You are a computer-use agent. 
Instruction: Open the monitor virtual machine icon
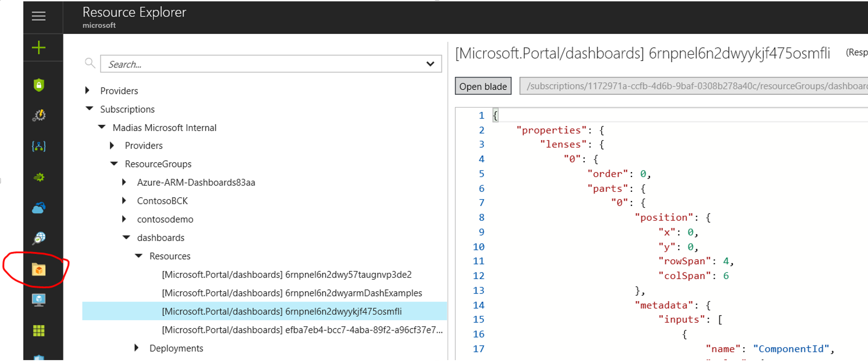pos(39,300)
